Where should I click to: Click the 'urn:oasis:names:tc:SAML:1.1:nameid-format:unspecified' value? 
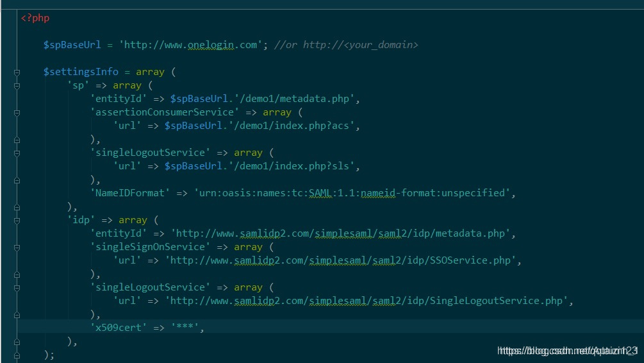(x=352, y=193)
